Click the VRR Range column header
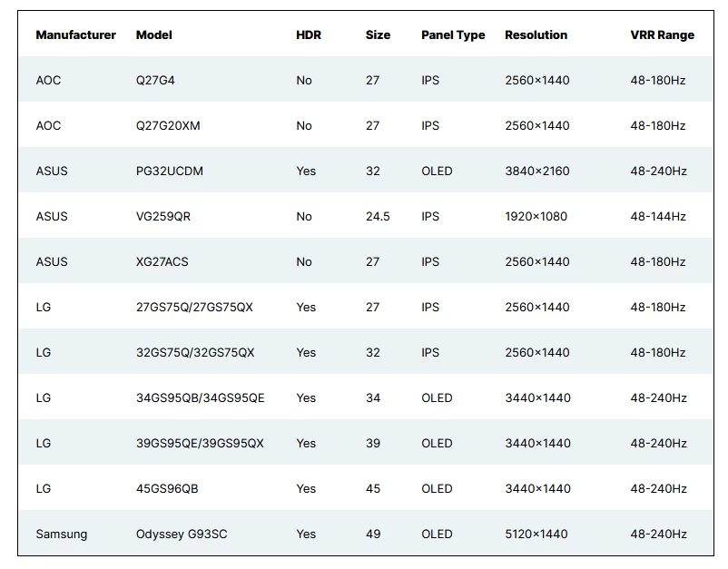Image resolution: width=728 pixels, height=569 pixels. (663, 35)
